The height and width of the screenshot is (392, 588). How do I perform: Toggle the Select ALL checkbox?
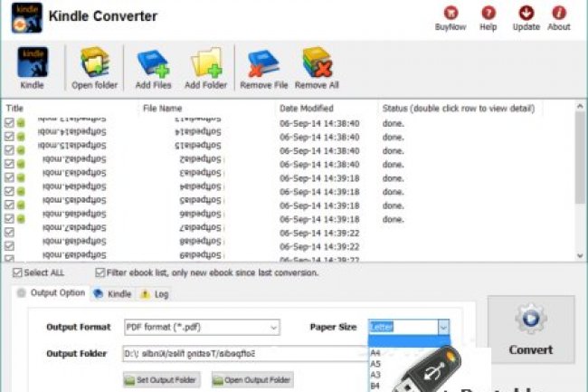point(18,272)
